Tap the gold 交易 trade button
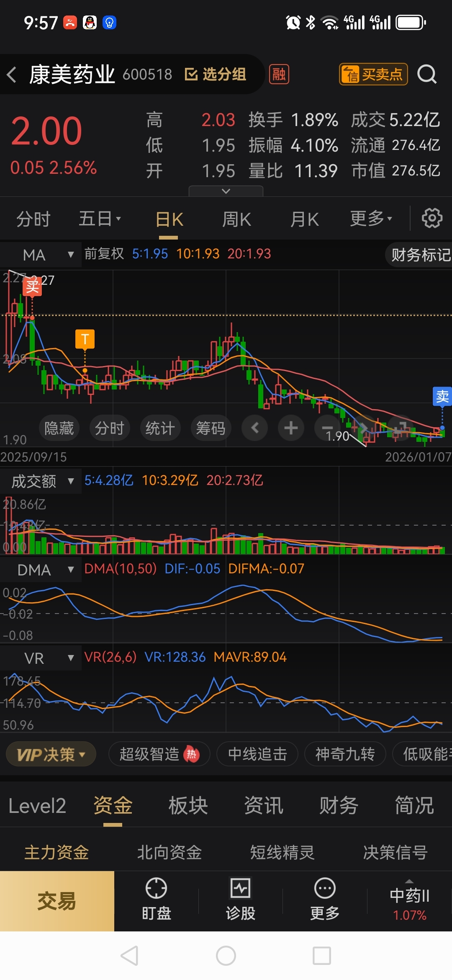452x980 pixels. [x=57, y=901]
